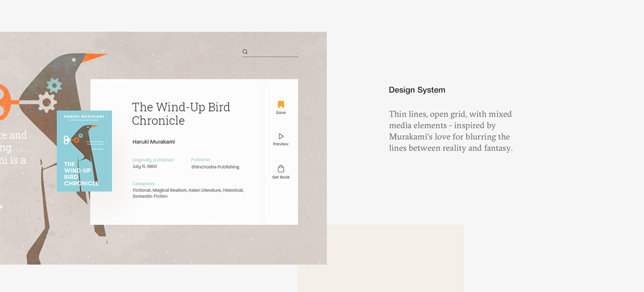Click the Preview label

(281, 144)
